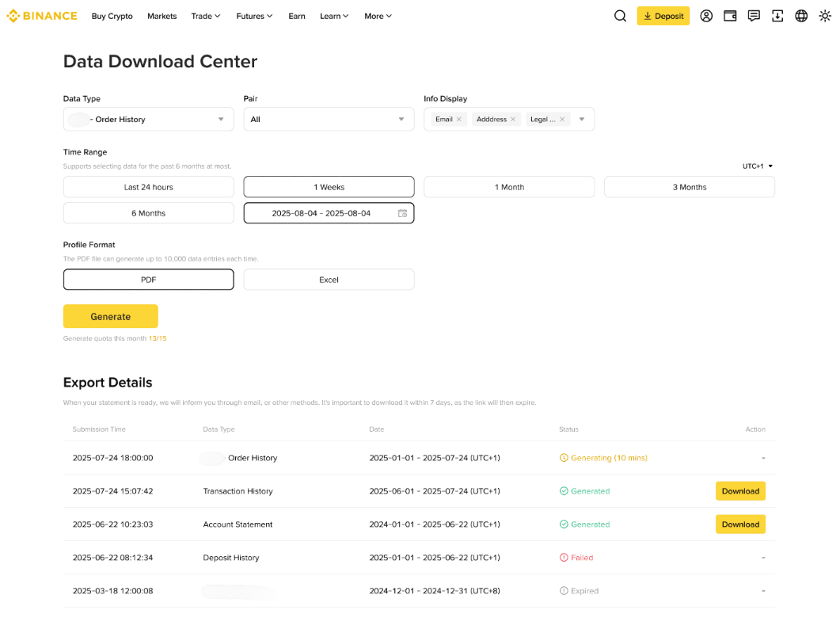Expand the Learn menu
Screen dimensions: 840x633
pos(334,16)
